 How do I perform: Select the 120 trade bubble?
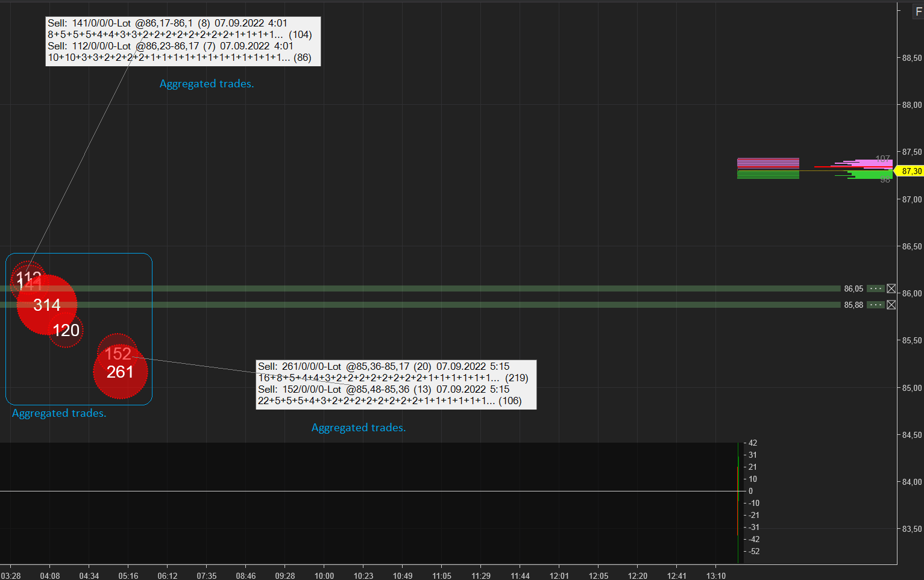pyautogui.click(x=66, y=330)
